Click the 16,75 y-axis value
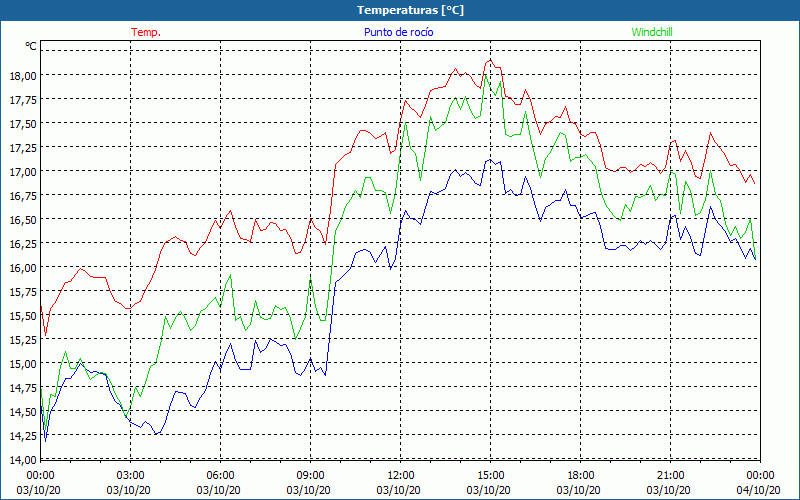Viewport: 800px width, 500px height. [23, 195]
